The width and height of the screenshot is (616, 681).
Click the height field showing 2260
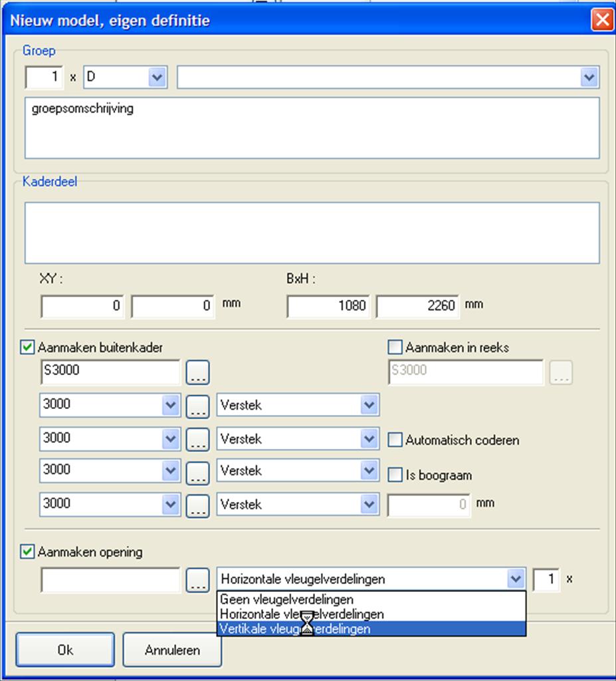coord(417,306)
